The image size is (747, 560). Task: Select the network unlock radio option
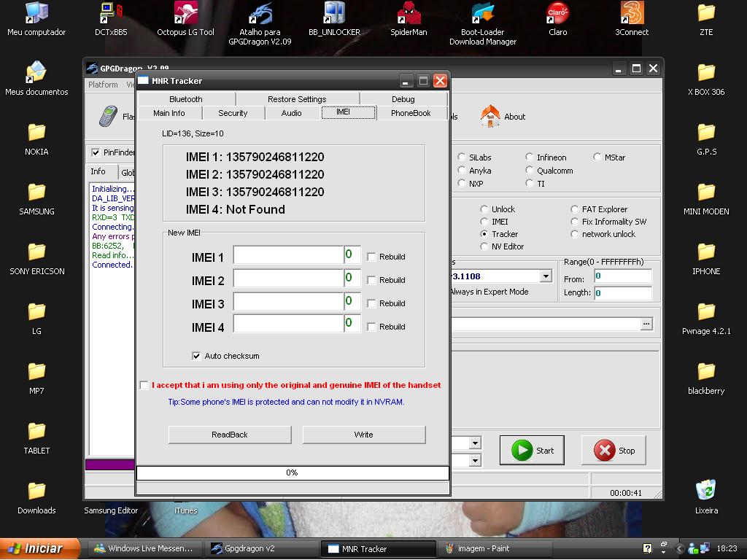tap(575, 234)
